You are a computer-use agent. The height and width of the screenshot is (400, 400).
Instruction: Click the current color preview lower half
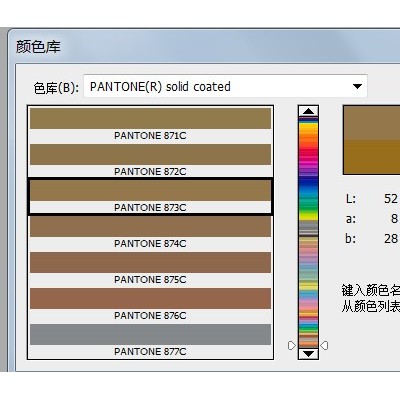372,157
